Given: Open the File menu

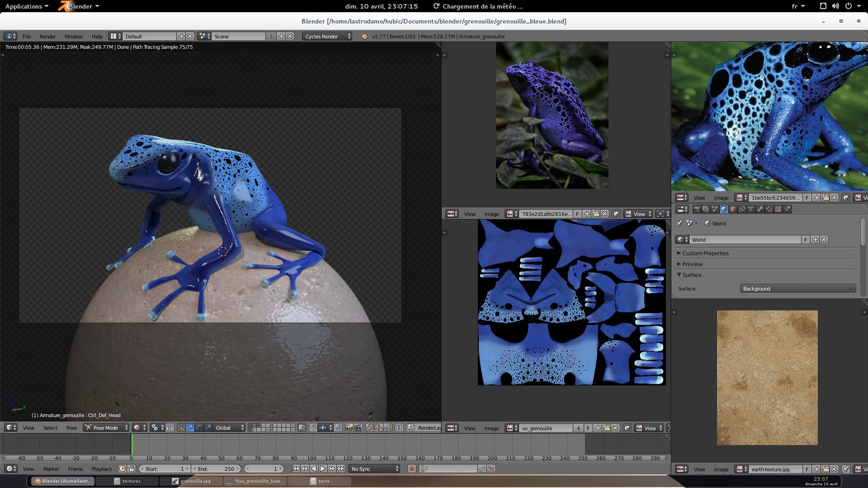Looking at the screenshot, I should point(27,37).
